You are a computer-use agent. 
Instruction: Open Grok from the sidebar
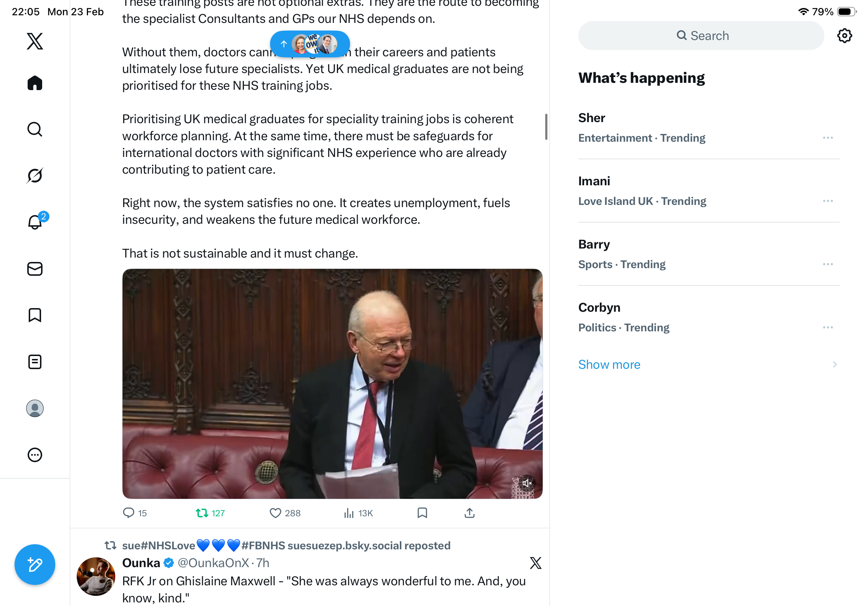35,175
